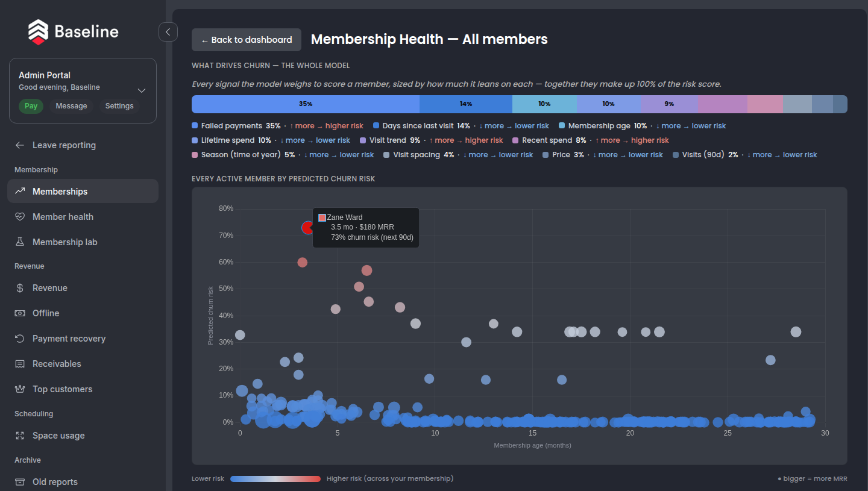Viewport: 868px width, 491px height.
Task: Click the Receivables label
Action: pyautogui.click(x=57, y=364)
